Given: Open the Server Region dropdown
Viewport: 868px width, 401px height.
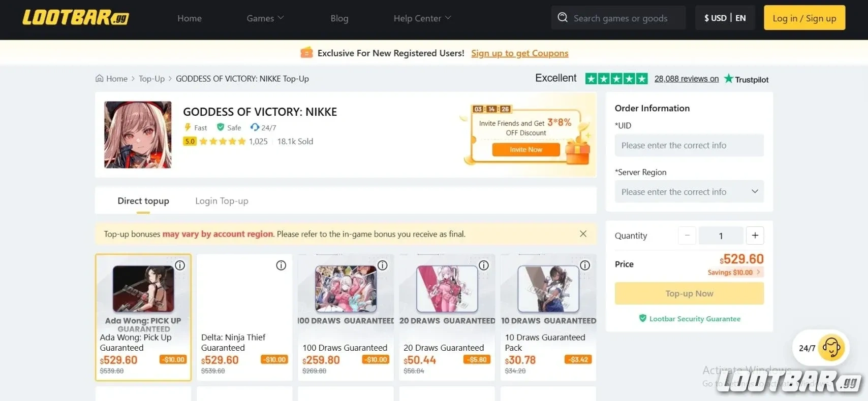Looking at the screenshot, I should [689, 192].
